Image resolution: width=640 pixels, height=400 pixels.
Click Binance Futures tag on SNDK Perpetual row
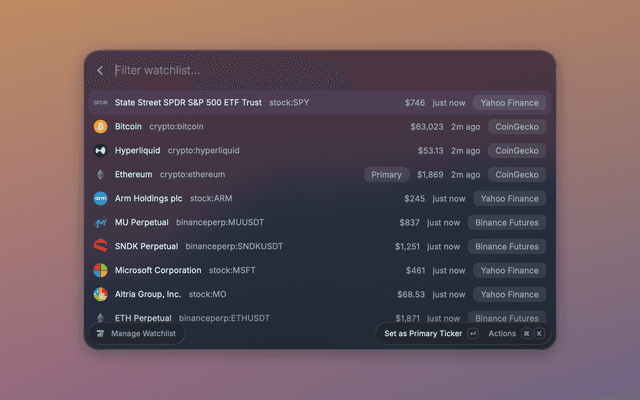pos(507,247)
